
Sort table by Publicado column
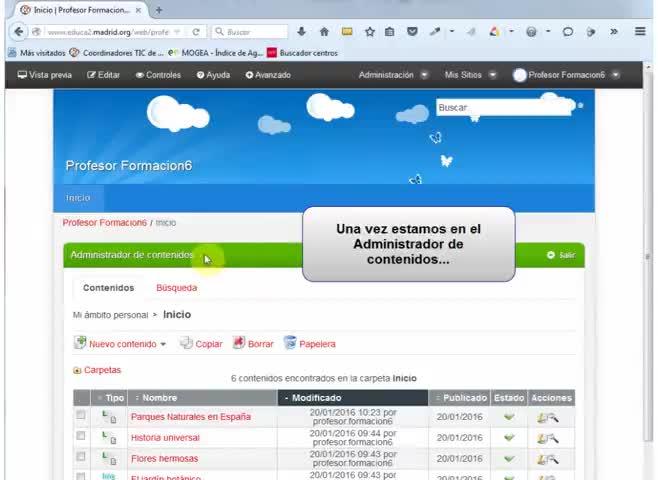[461, 398]
